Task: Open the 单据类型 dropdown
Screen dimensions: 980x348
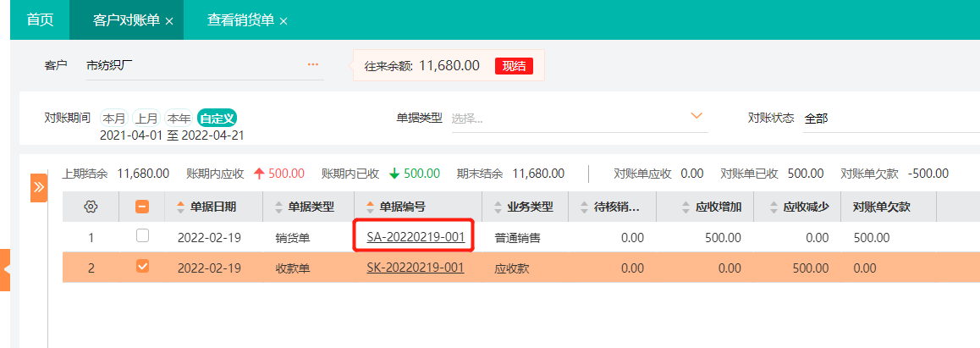Action: click(x=697, y=117)
